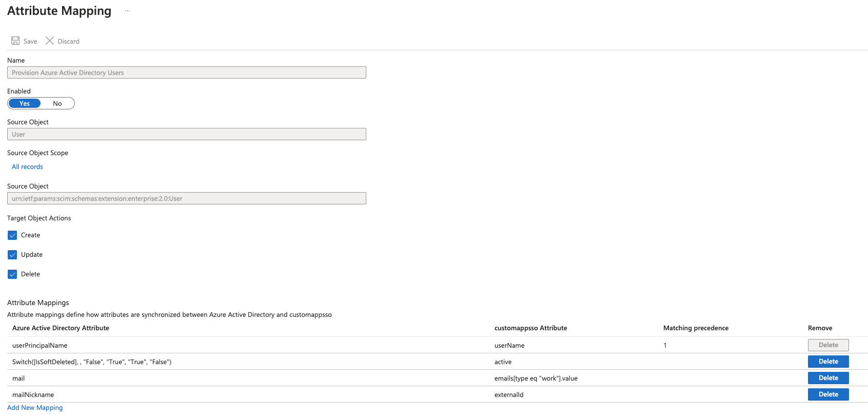
Task: Select Yes on the Enabled toggle
Action: 25,104
